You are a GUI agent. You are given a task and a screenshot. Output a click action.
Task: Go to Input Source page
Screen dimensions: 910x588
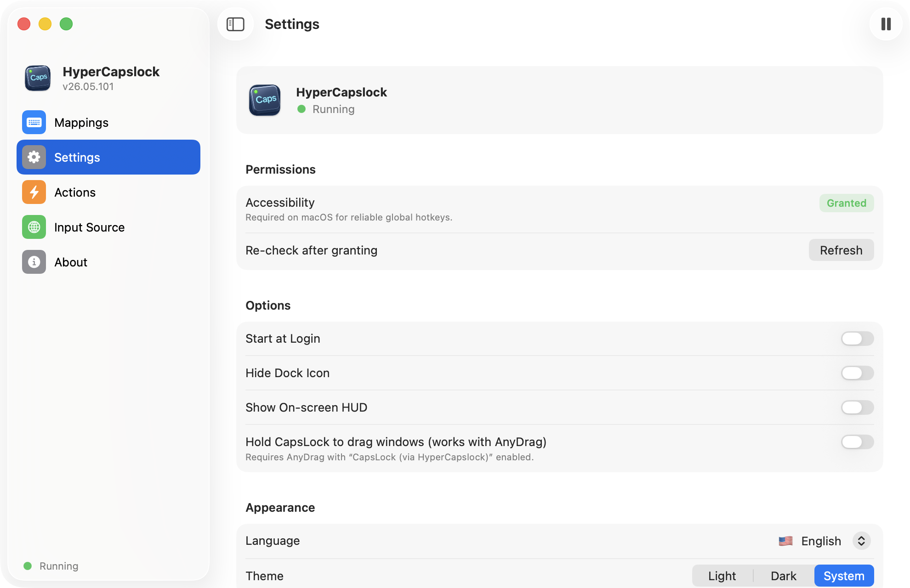tap(108, 227)
